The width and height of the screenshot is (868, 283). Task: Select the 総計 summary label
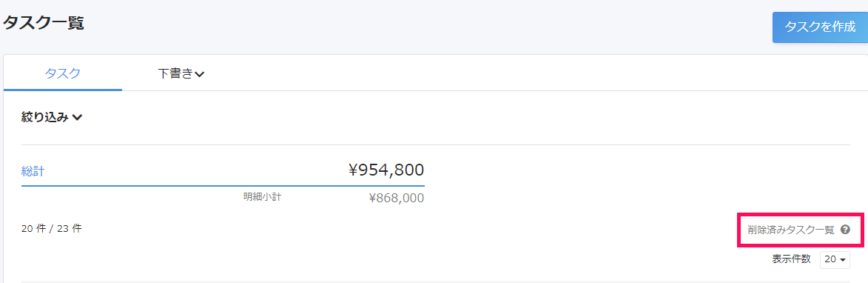coord(33,171)
